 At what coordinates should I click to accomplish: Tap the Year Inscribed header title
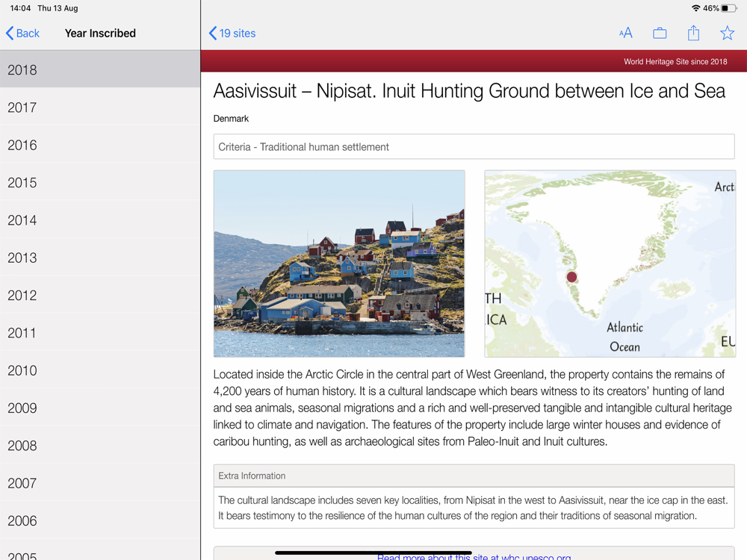[x=100, y=34]
